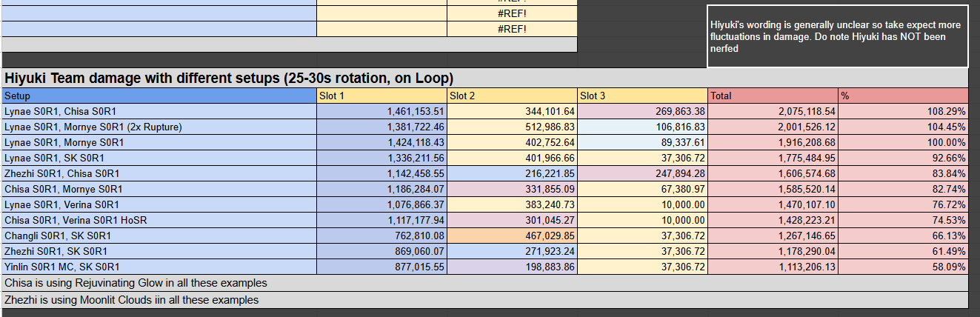Select the '%' header cell
Image resolution: width=980 pixels, height=317 pixels.
(x=903, y=96)
